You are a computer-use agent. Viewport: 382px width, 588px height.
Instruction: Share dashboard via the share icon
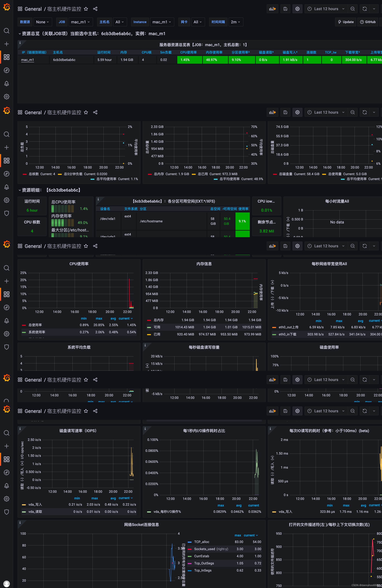(95, 9)
